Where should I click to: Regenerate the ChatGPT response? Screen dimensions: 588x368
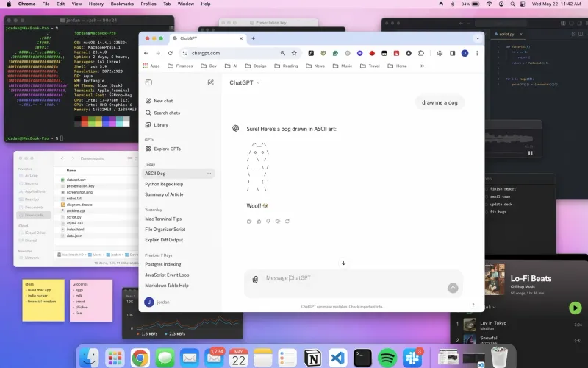click(287, 221)
